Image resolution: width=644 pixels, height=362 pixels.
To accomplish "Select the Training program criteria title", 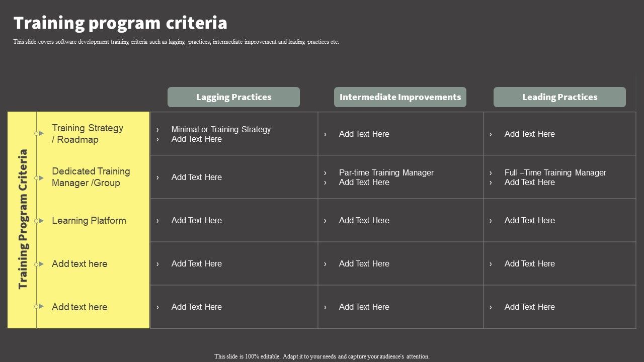I will click(x=120, y=23).
